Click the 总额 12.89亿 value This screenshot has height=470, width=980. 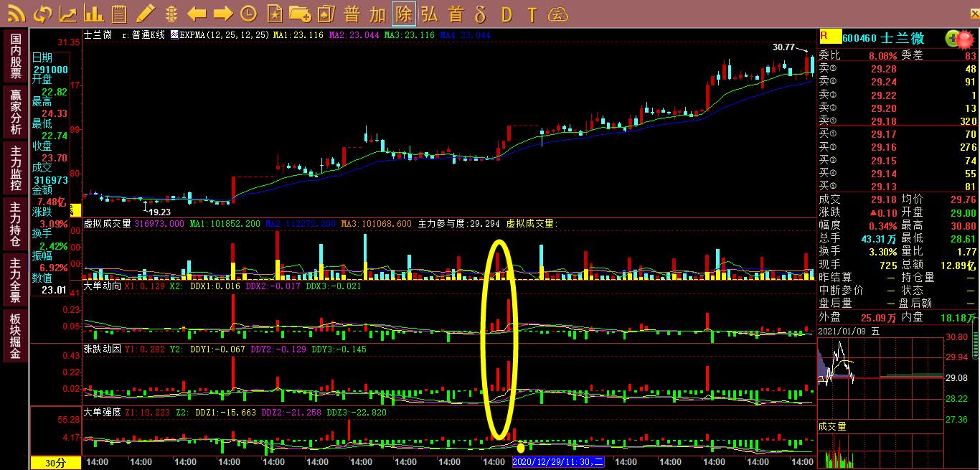958,264
